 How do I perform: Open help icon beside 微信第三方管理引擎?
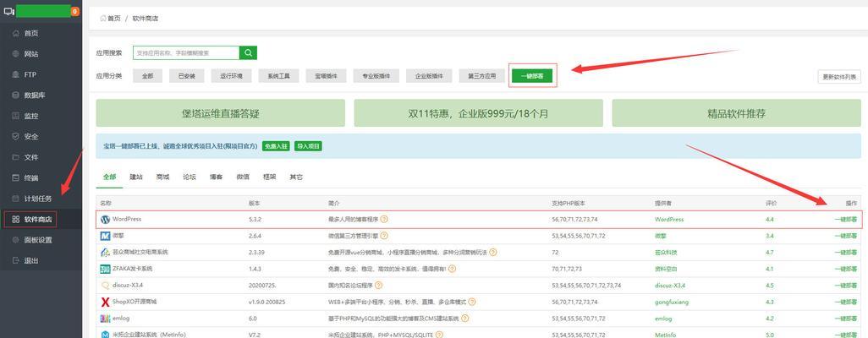pyautogui.click(x=382, y=236)
